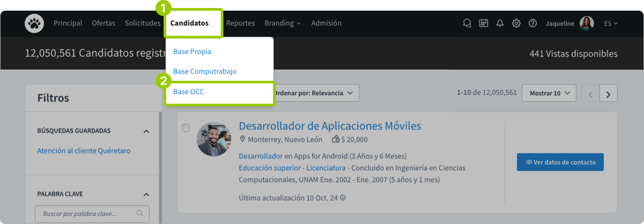This screenshot has width=644, height=224.
Task: Select Base Propia from dropdown
Action: [192, 52]
